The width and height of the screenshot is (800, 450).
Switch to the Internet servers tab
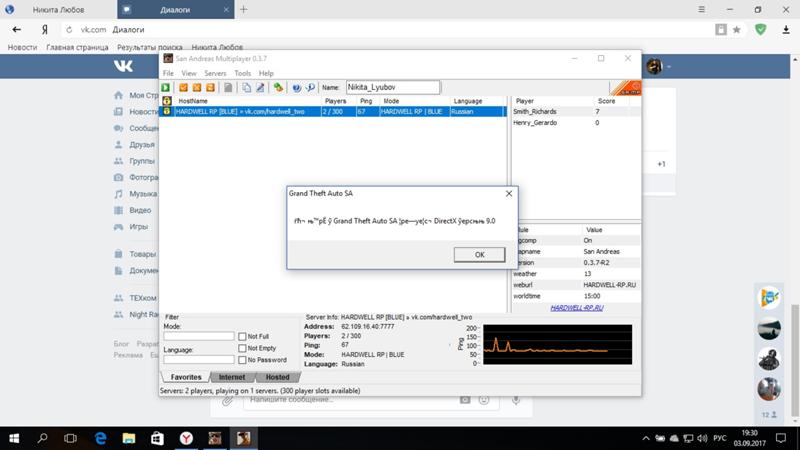[232, 377]
